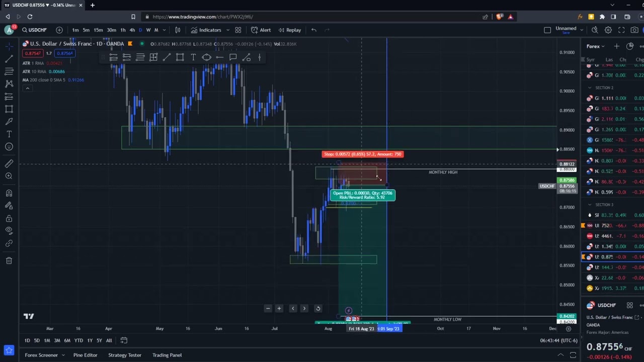
Task: Select rectangle tool in floating favorites toolbar
Action: point(180,57)
